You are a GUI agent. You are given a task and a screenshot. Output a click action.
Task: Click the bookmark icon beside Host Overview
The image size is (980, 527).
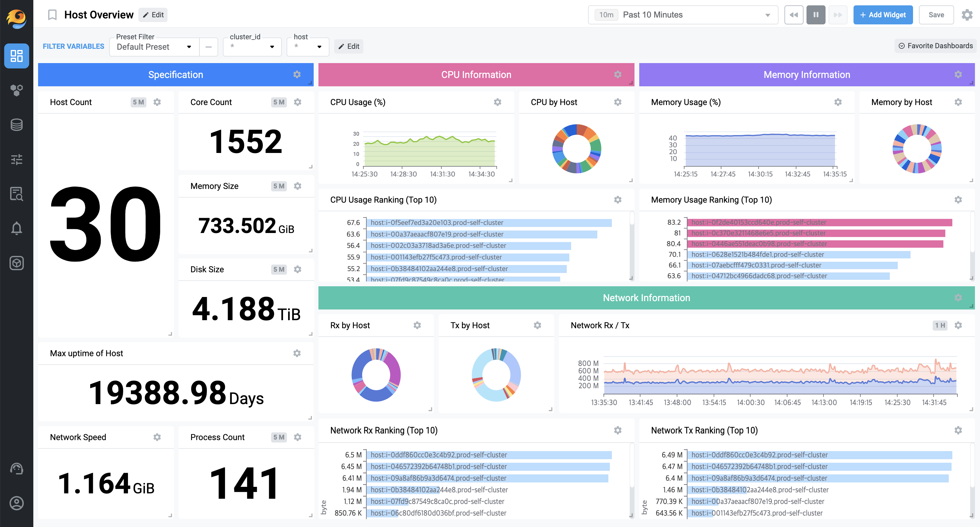tap(52, 15)
